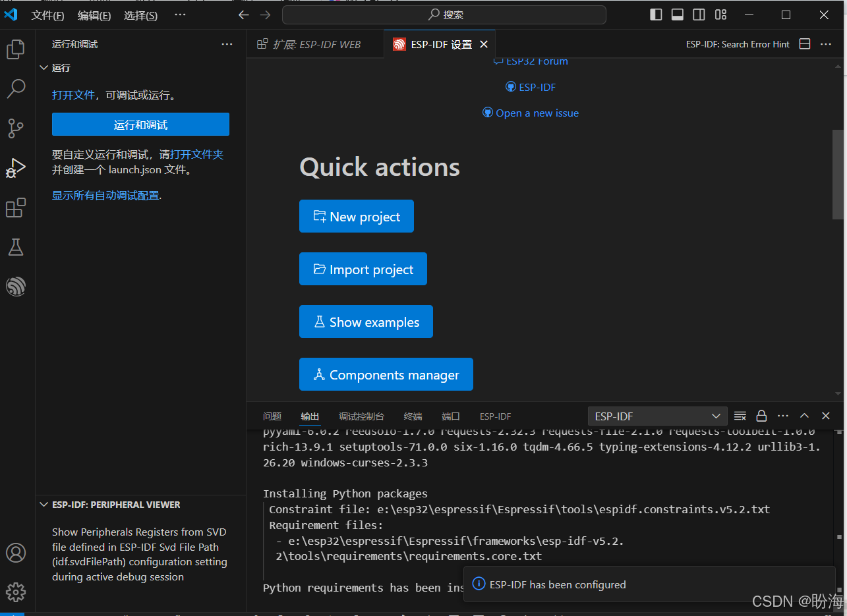
Task: Click the Installing Python packages output line
Action: 345,493
